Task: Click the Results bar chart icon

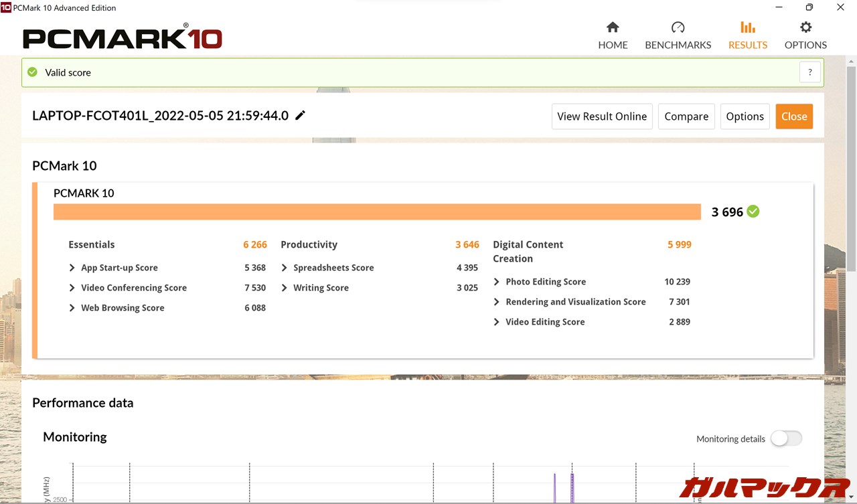Action: coord(747,27)
